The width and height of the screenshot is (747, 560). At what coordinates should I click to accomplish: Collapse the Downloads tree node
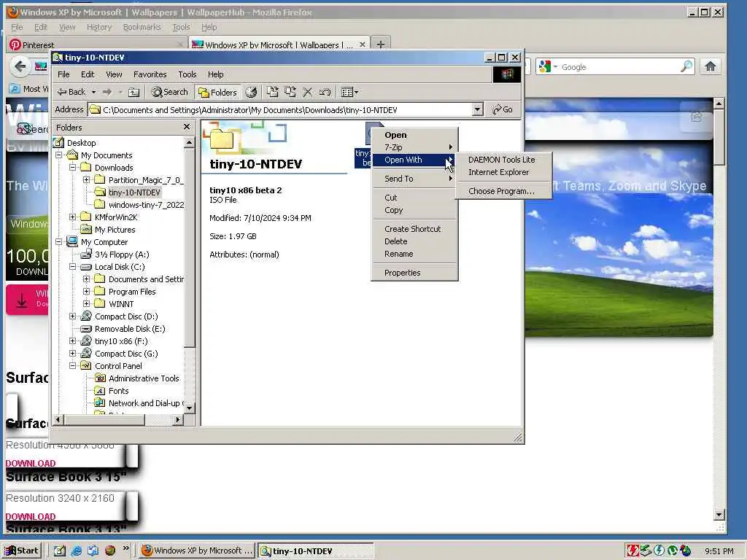point(72,167)
